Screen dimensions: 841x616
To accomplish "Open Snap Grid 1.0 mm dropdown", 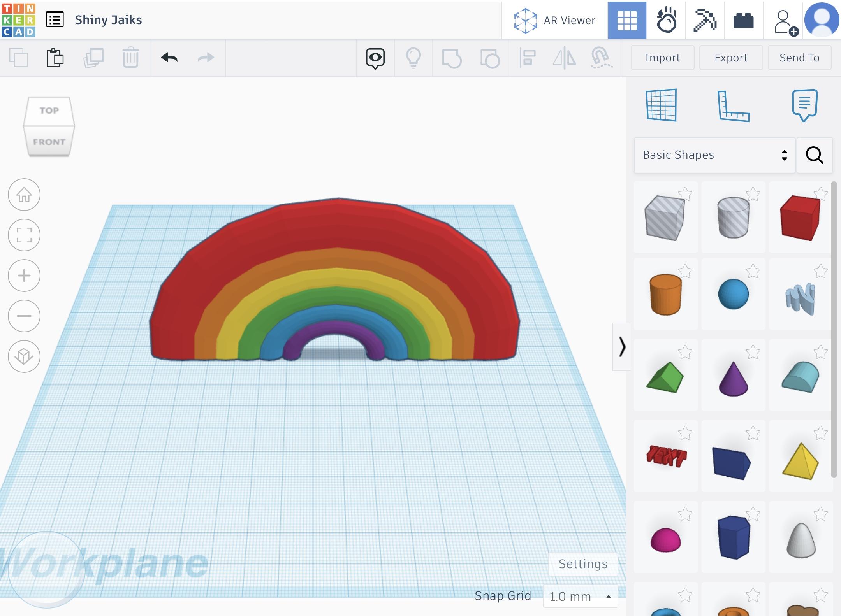I will [x=580, y=596].
